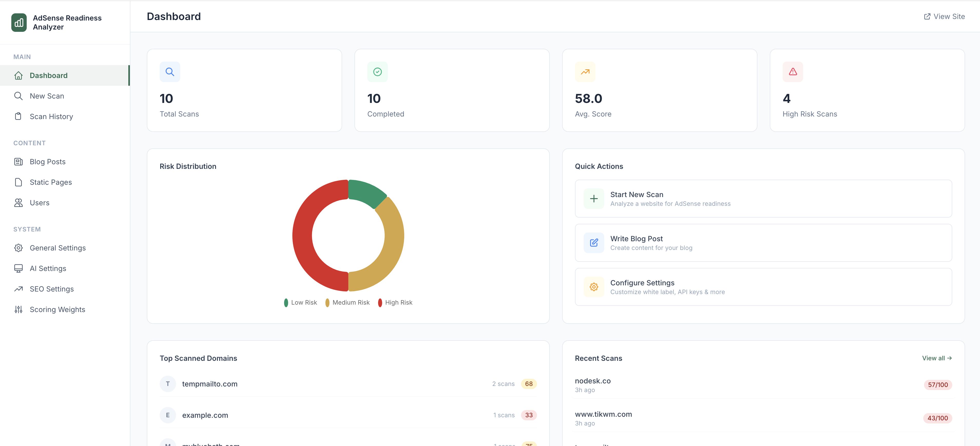Screen dimensions: 980x446
Task: Open Scoring Weights in the sidebar
Action: coord(57,309)
